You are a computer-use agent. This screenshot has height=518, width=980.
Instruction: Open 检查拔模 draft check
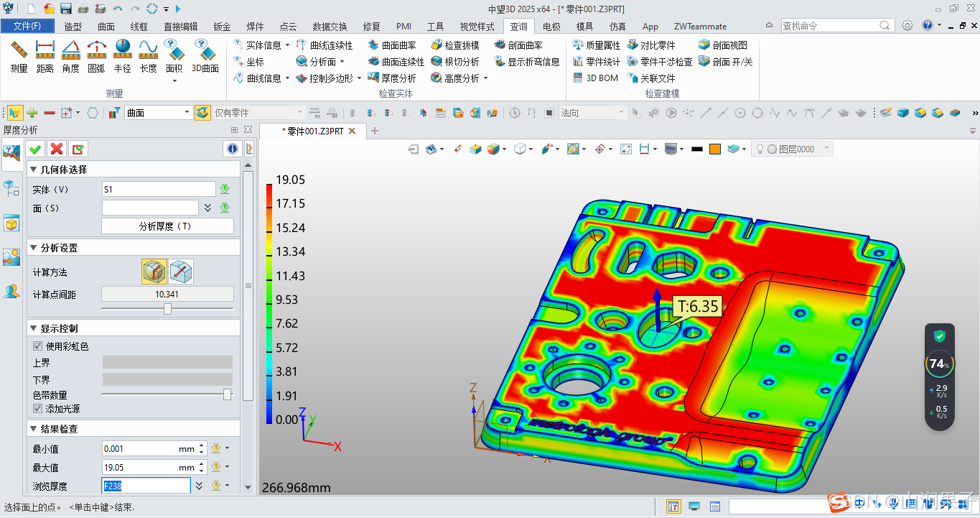(455, 45)
